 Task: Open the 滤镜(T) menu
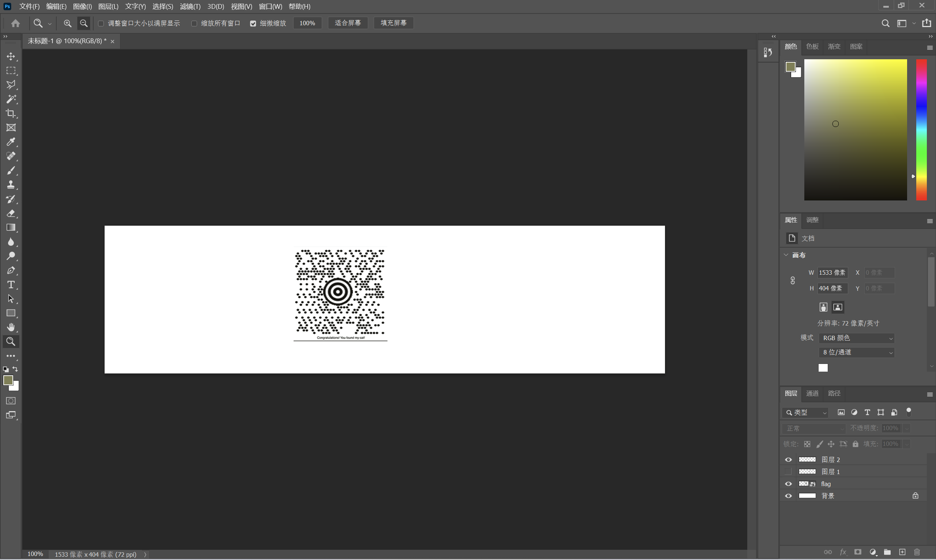coord(190,7)
